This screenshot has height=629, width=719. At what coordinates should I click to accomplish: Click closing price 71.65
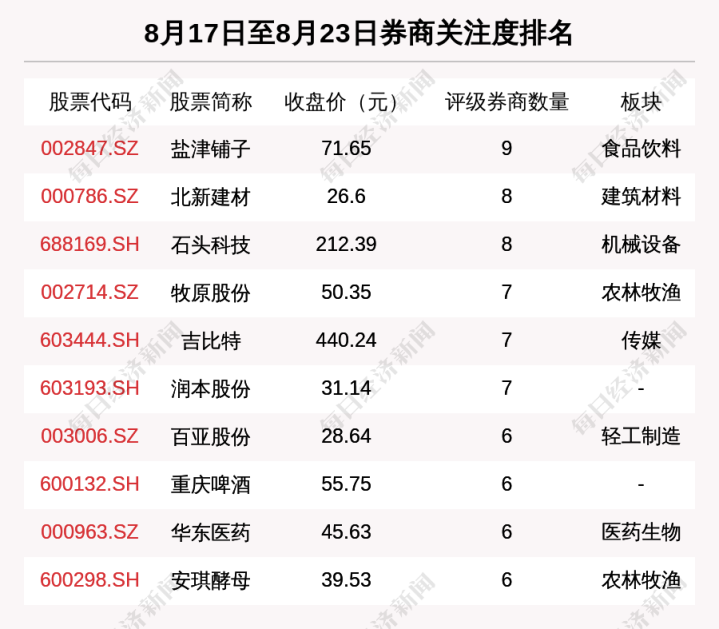(346, 149)
